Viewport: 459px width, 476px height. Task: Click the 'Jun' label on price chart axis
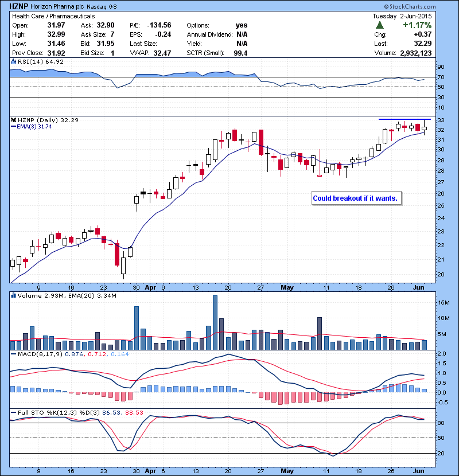pos(419,287)
